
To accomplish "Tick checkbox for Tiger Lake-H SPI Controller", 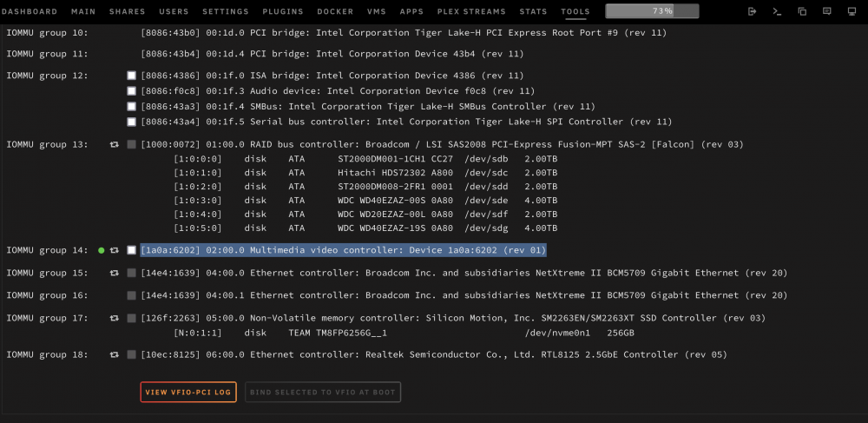I will (131, 122).
